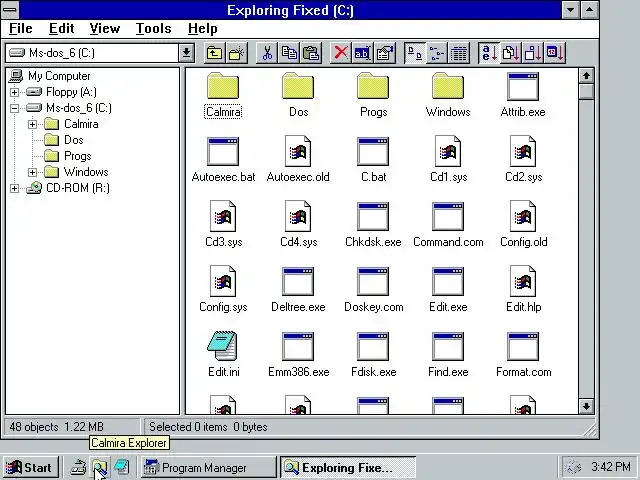Click the Cut scissors toolbar icon
This screenshot has height=480, width=640.
(267, 53)
